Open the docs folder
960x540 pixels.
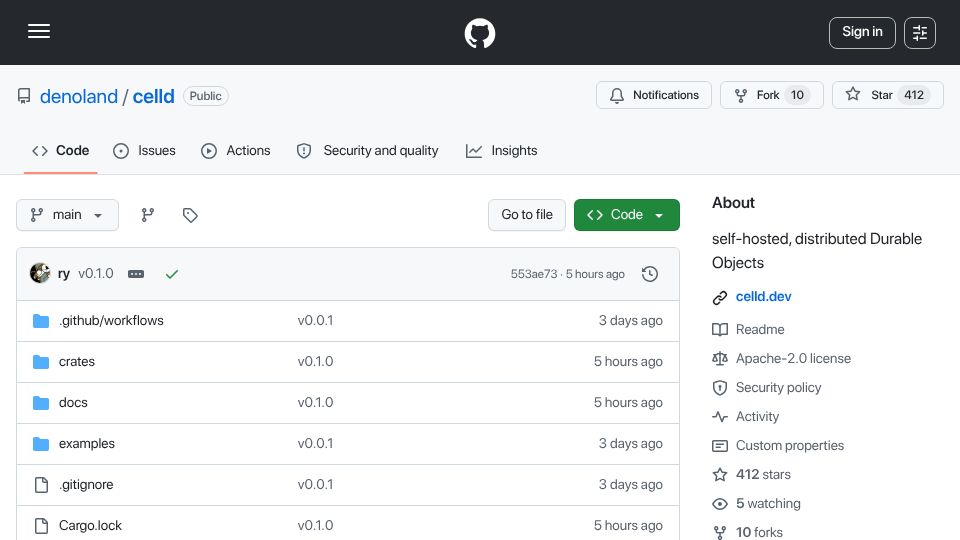coord(73,403)
